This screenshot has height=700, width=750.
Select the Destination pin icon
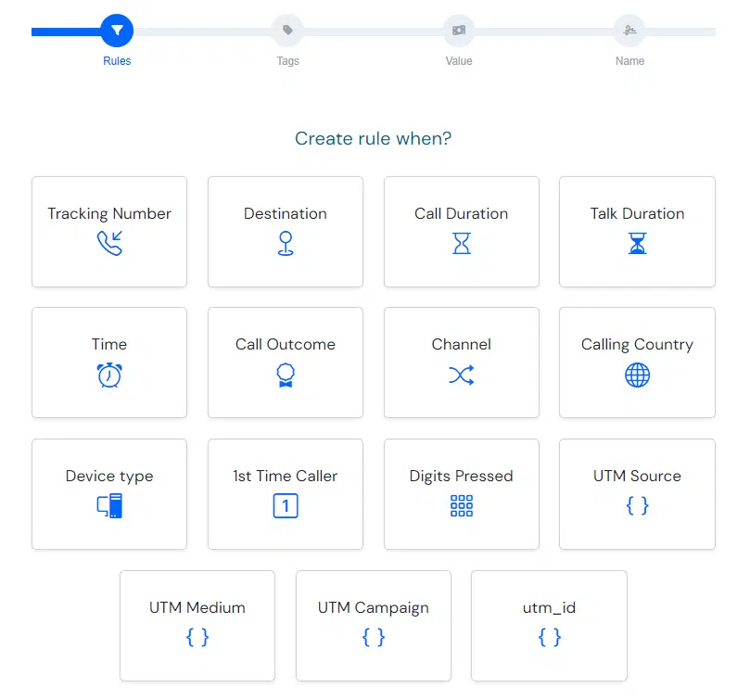click(x=286, y=243)
